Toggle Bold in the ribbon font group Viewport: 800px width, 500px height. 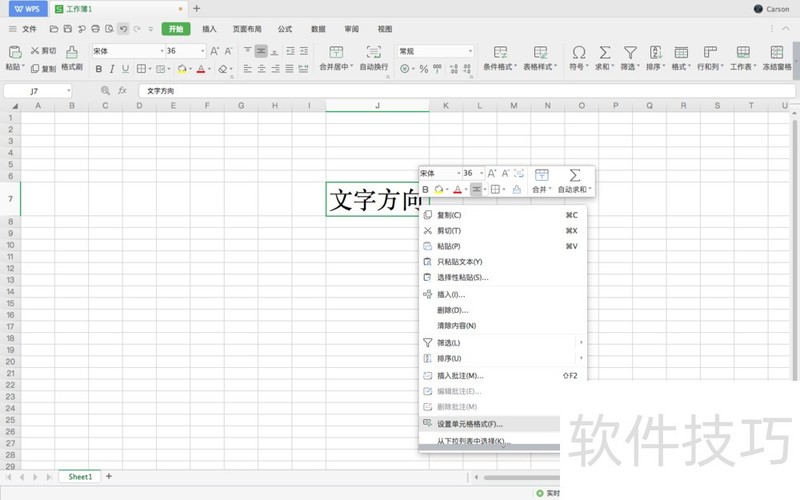pos(99,69)
